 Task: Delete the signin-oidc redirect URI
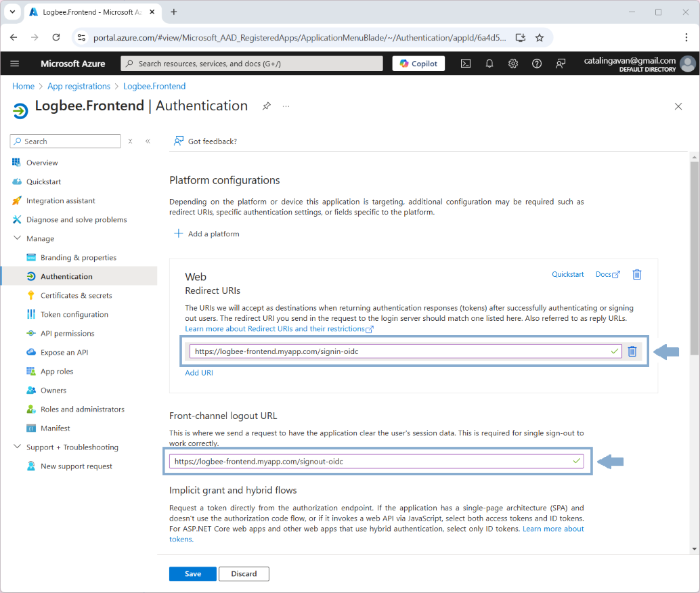tap(632, 351)
